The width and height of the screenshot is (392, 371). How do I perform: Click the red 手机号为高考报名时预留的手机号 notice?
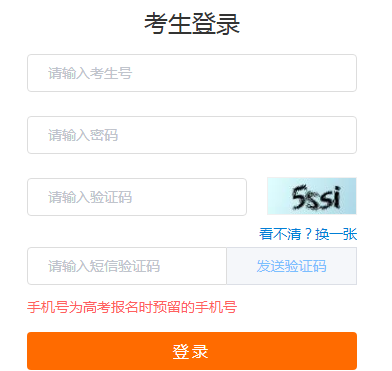coord(132,307)
